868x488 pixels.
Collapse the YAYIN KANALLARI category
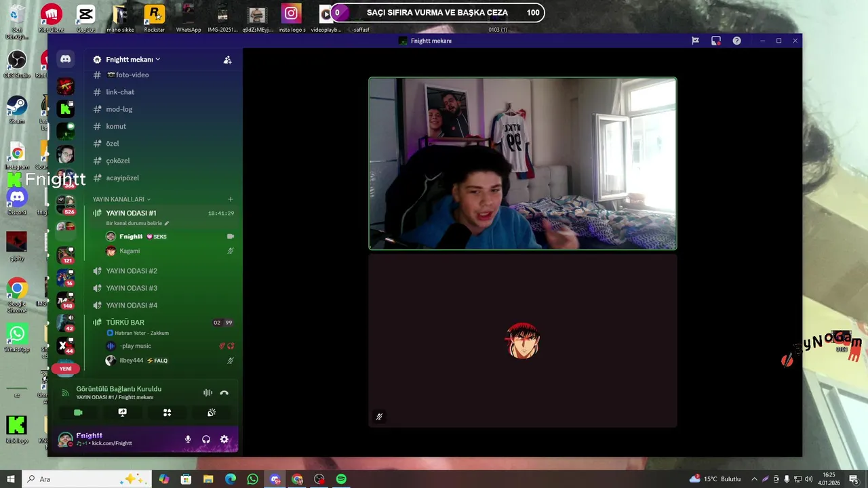pos(121,199)
